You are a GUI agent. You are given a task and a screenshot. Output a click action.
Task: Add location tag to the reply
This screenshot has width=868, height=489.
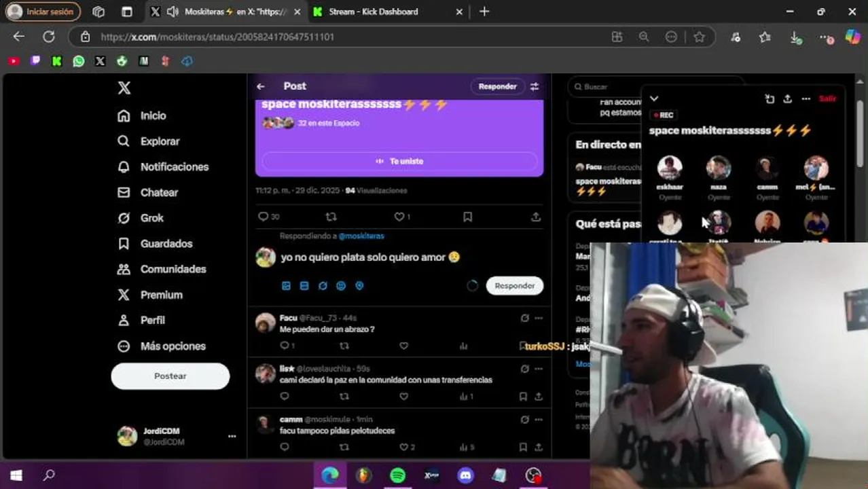pos(359,286)
